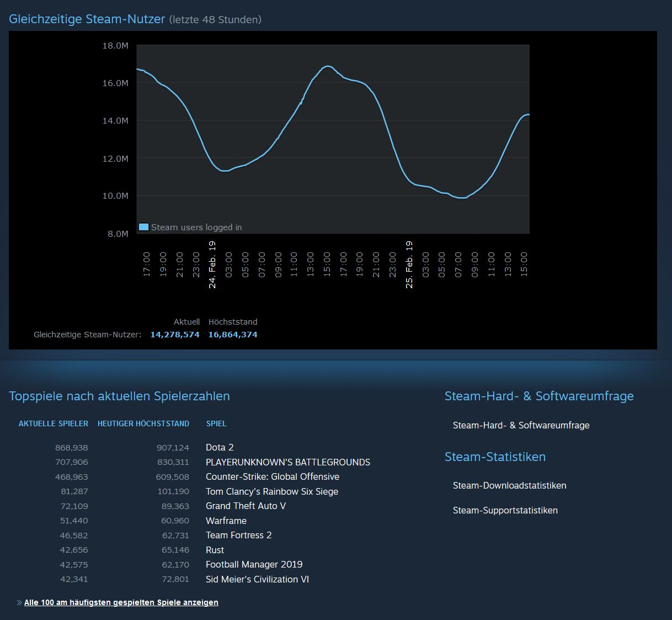Click the '(letzte 48 Stunden)' subtitle
Screen dimensions: 672x620
tap(215, 19)
